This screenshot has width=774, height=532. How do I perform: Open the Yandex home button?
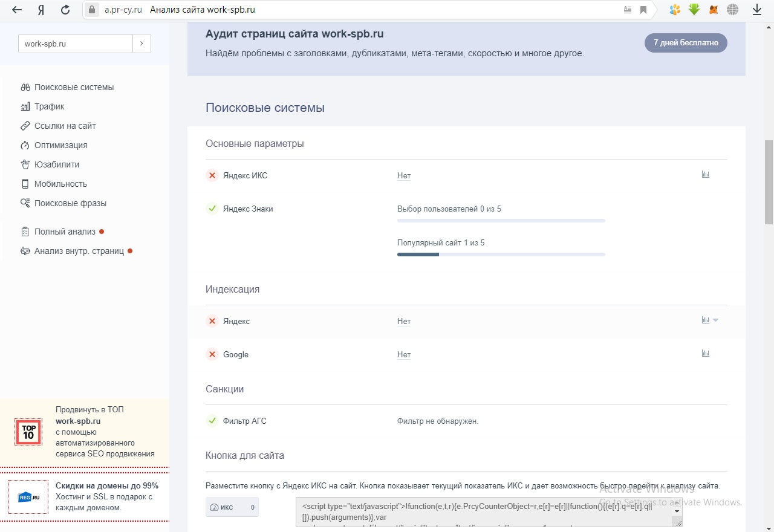tap(41, 10)
